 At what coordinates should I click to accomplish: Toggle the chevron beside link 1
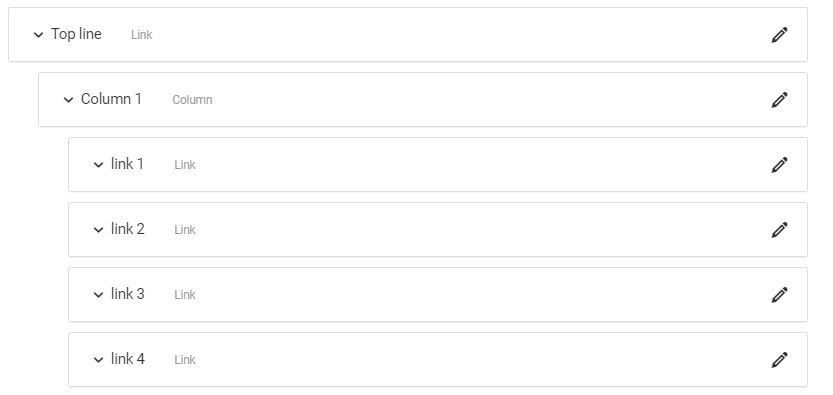pos(98,165)
